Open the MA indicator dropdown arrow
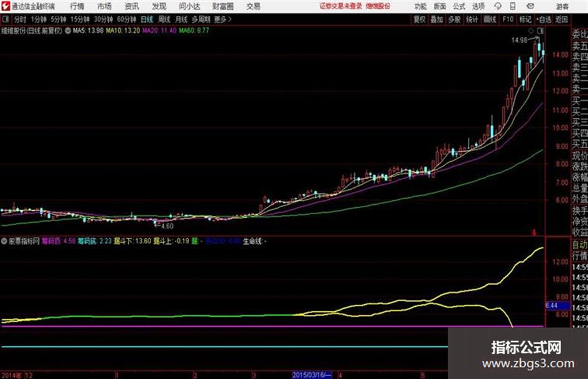Viewport: 588px width, 379px height. point(68,30)
